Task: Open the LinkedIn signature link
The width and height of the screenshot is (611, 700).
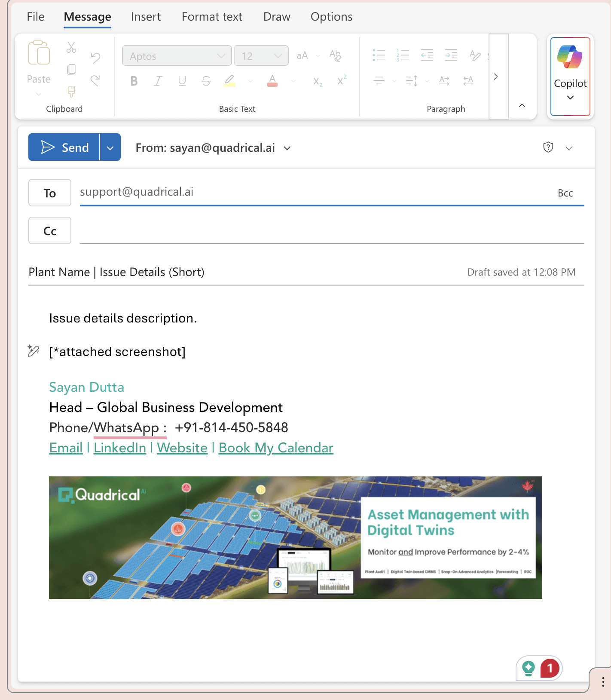Action: [120, 448]
